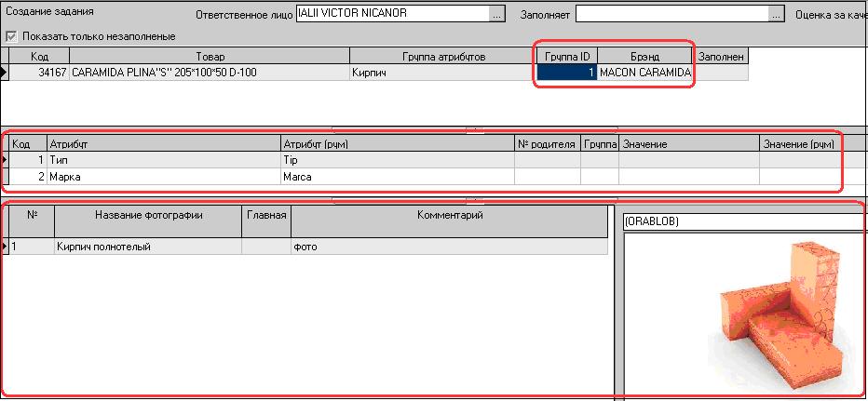Screen dimensions: 868x401
Task: Click the Группа ID column header
Action: (567, 57)
